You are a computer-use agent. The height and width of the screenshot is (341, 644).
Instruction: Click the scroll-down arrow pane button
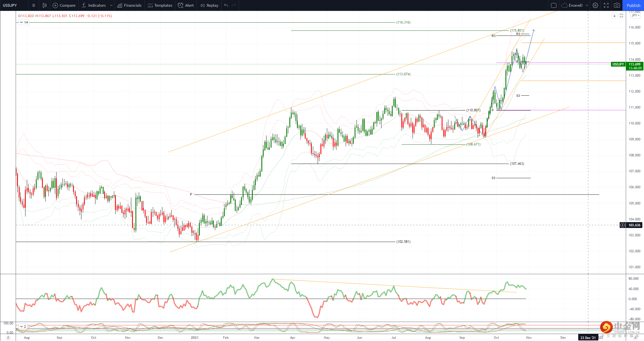pos(614,16)
